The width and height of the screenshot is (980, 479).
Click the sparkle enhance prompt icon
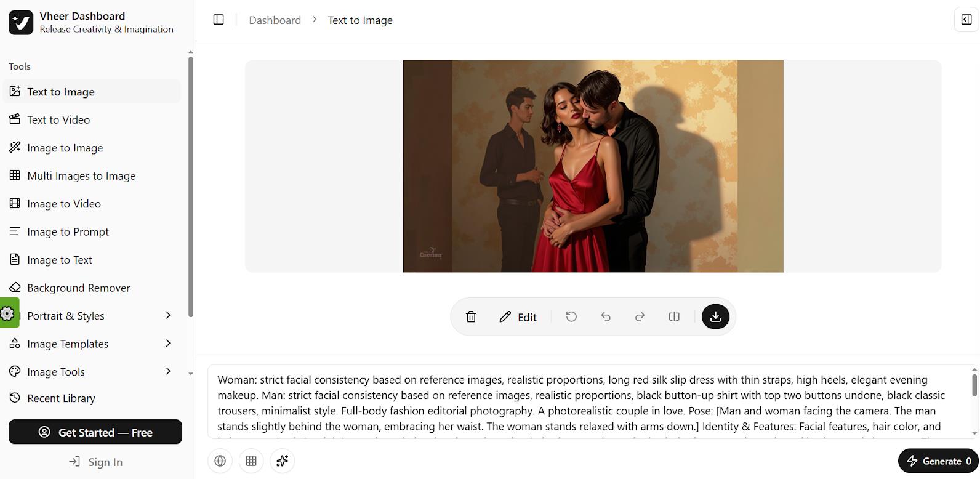(283, 461)
